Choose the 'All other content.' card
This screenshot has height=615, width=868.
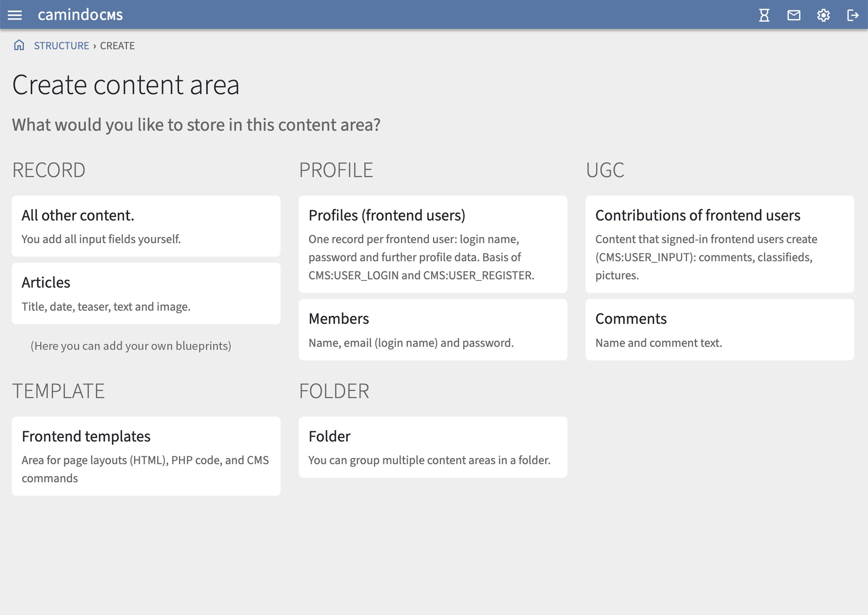pos(146,226)
